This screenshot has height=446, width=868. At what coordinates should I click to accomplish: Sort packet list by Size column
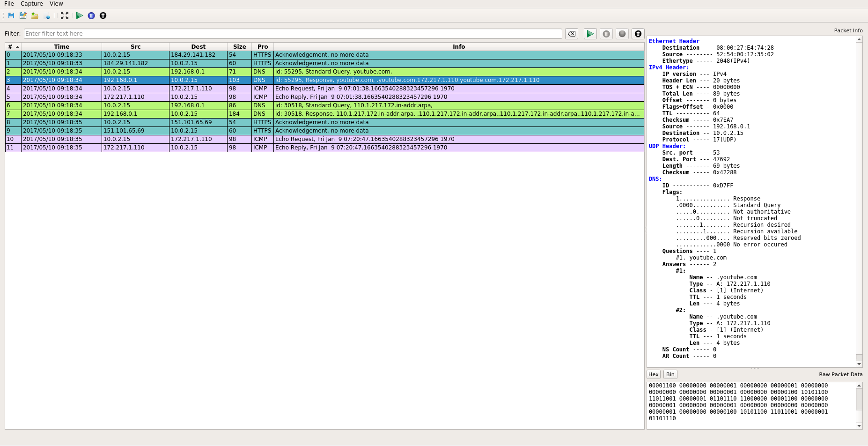239,47
